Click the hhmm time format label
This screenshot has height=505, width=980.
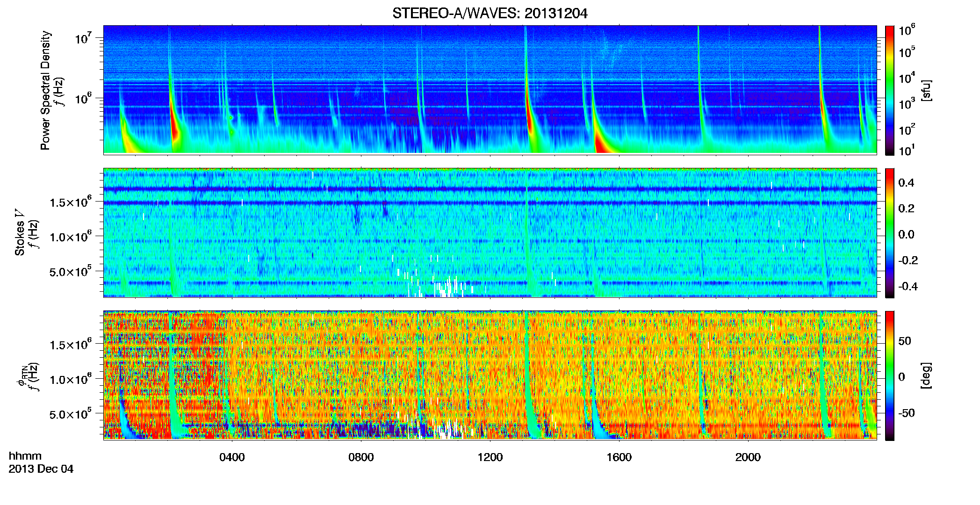point(25,456)
